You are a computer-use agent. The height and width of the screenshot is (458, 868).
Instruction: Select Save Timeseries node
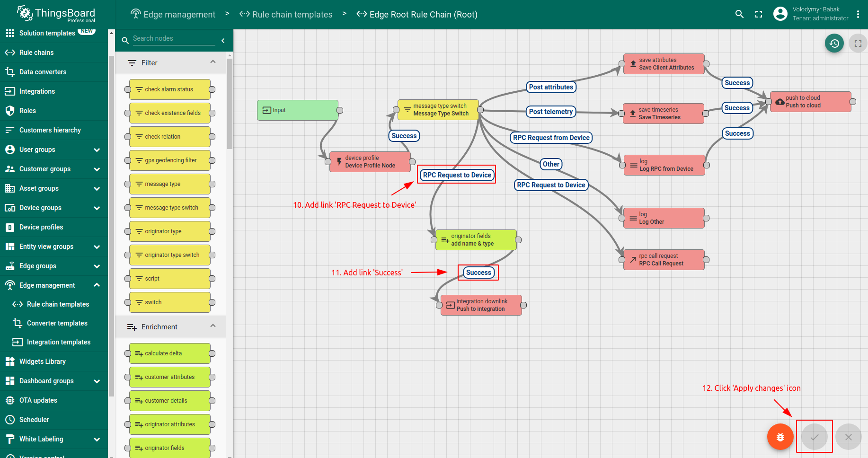tap(664, 114)
